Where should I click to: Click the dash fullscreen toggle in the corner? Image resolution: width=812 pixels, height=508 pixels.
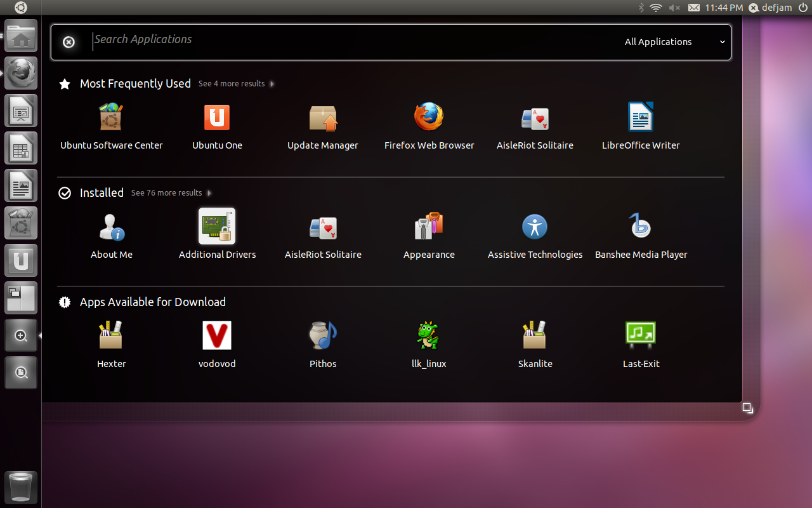(x=748, y=408)
